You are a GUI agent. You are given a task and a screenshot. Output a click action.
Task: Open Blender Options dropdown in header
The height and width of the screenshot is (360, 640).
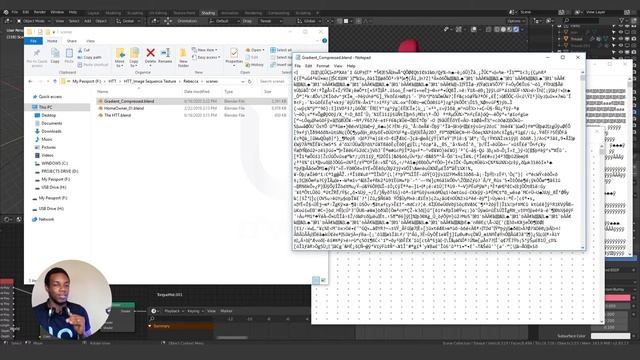coord(516,21)
